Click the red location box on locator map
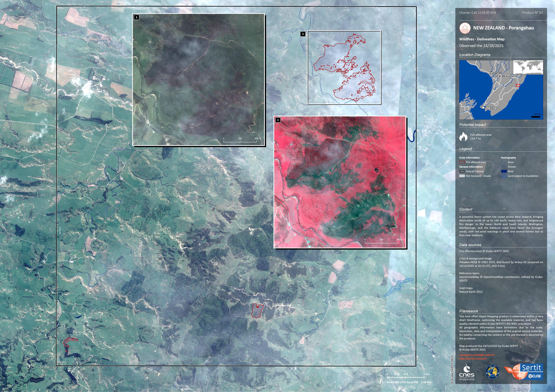 coord(517,85)
